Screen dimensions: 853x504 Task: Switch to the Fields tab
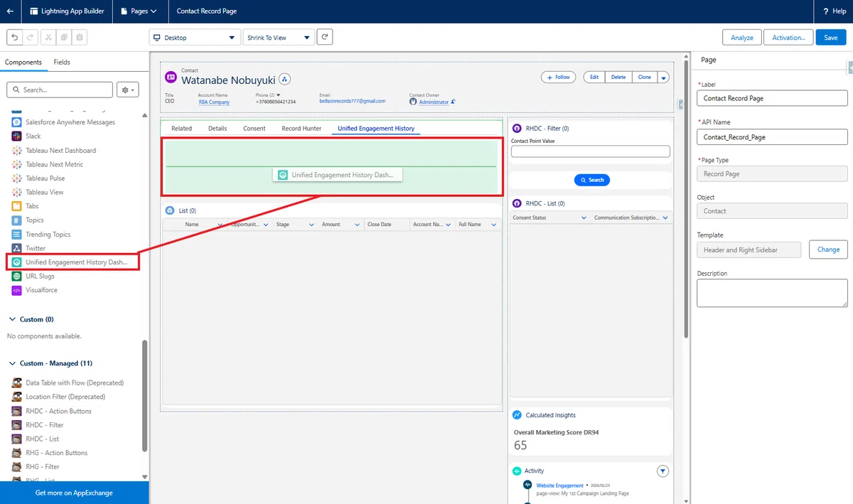point(62,63)
